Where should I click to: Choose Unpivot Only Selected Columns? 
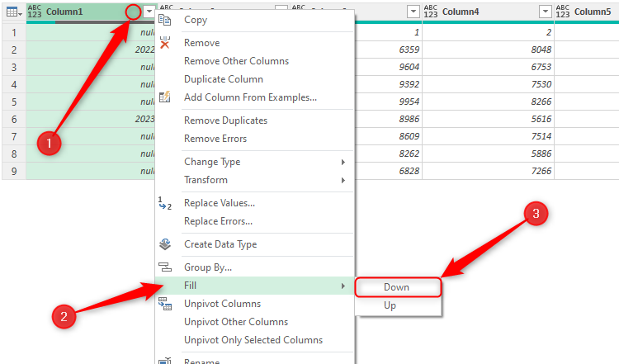[x=255, y=340]
